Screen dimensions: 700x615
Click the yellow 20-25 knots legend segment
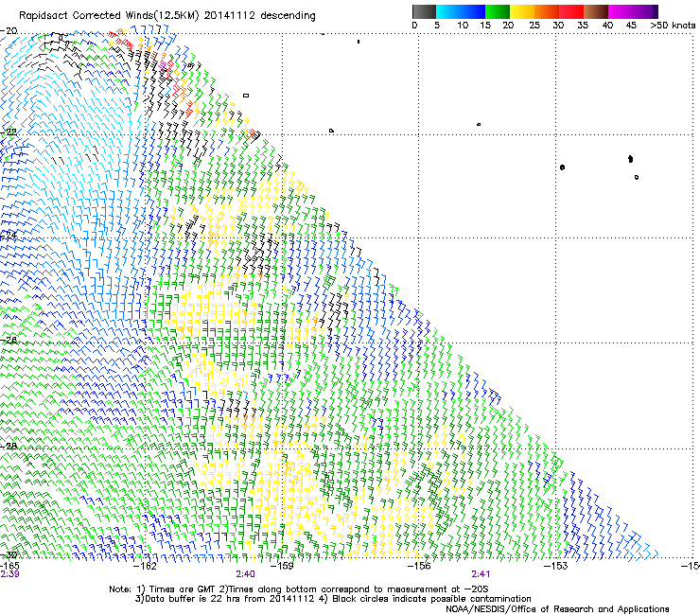[522, 11]
